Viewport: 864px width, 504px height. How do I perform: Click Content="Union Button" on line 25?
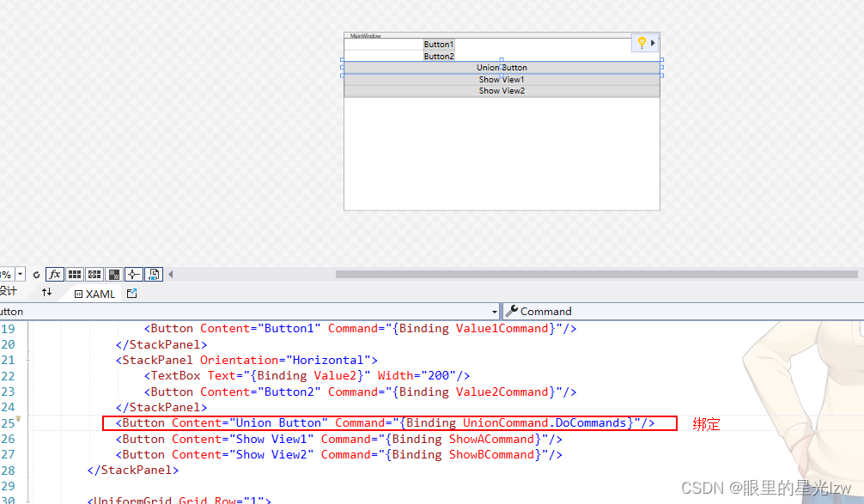click(250, 423)
